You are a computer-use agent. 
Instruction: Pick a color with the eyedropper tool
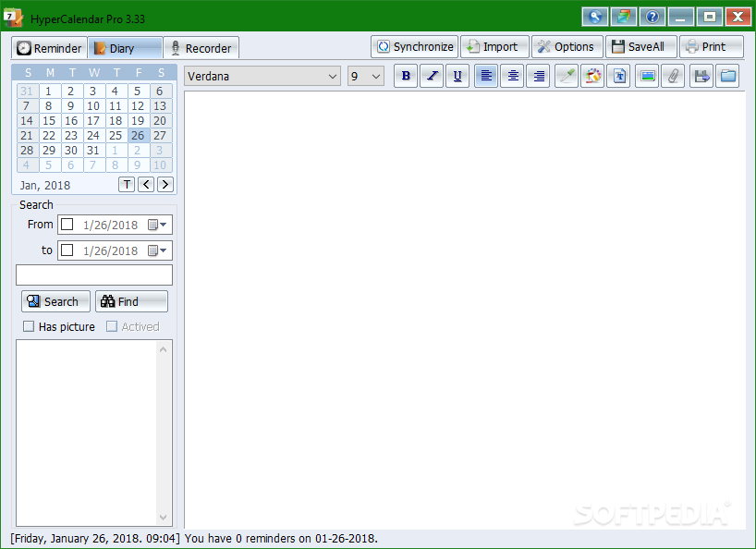pos(567,76)
